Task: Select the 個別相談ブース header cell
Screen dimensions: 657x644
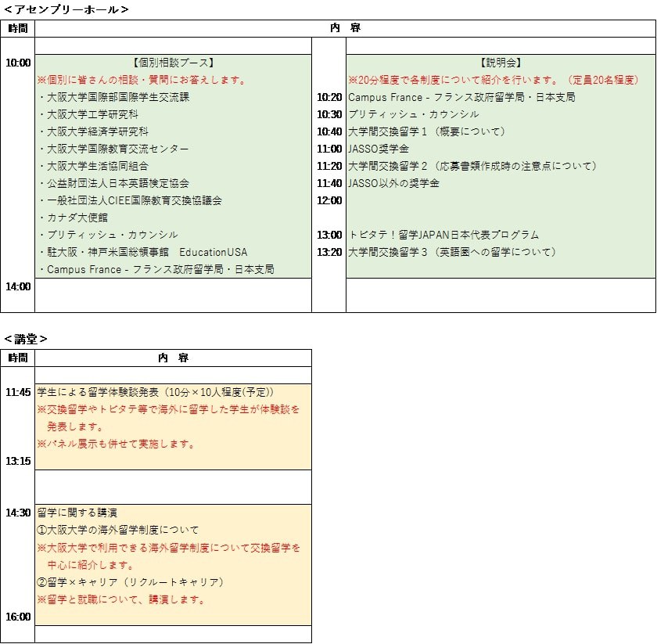Action: coord(173,63)
